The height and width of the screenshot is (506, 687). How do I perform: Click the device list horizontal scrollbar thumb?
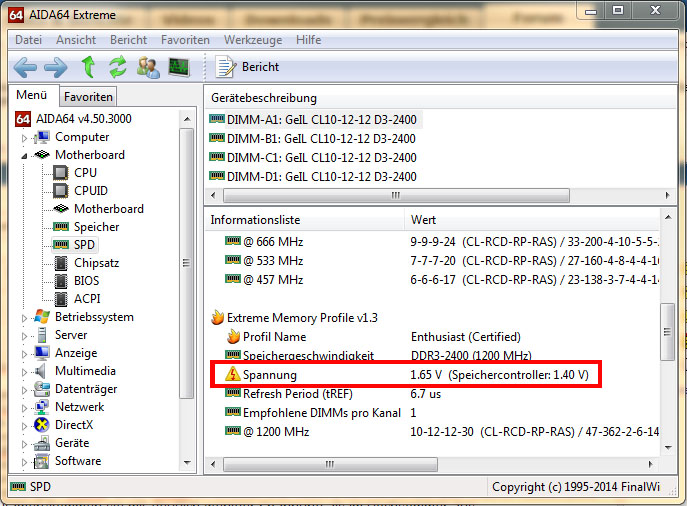tap(396, 195)
